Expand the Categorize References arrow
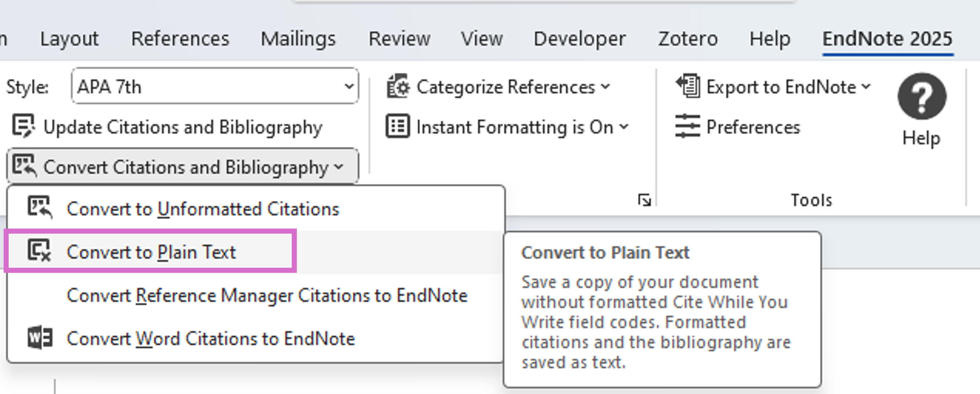 point(606,87)
